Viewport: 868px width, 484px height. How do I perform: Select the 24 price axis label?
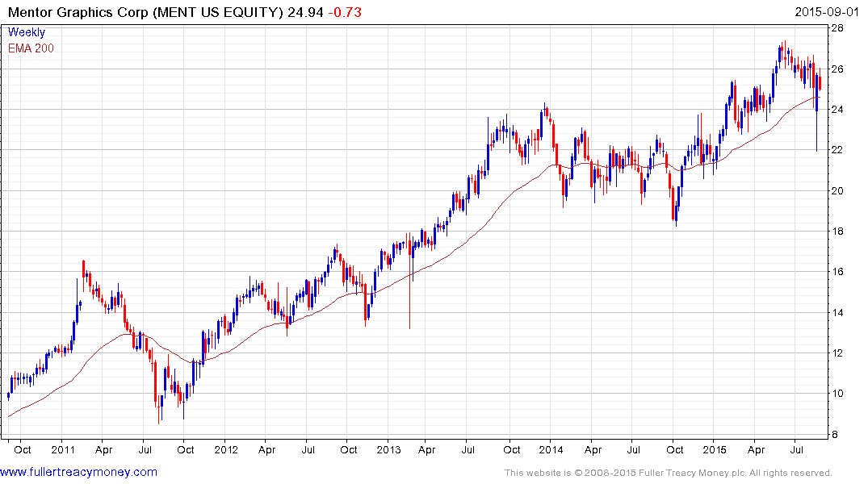point(837,110)
